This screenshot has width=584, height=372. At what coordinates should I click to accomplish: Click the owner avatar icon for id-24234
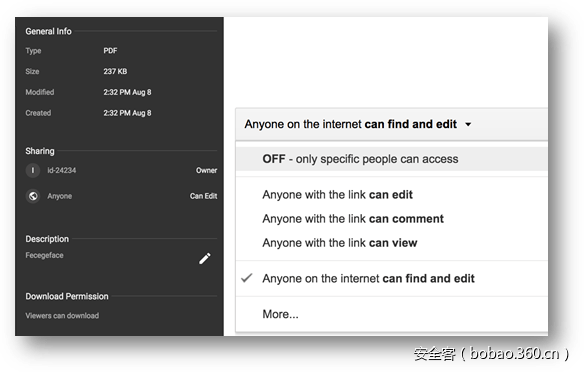click(x=33, y=171)
